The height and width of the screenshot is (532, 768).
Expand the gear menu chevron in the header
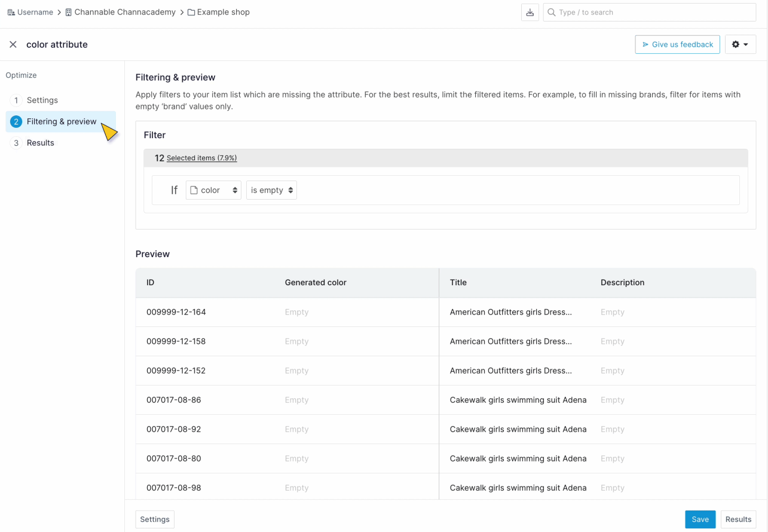(x=746, y=44)
